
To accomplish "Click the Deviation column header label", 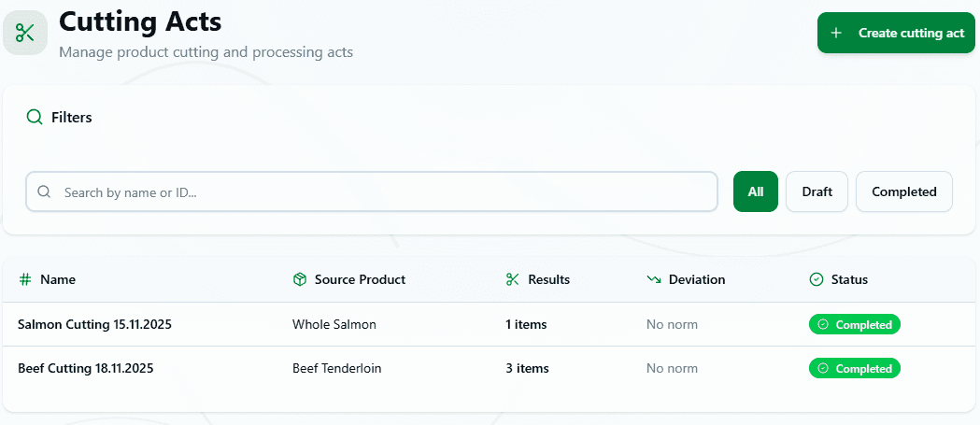I will tap(696, 279).
